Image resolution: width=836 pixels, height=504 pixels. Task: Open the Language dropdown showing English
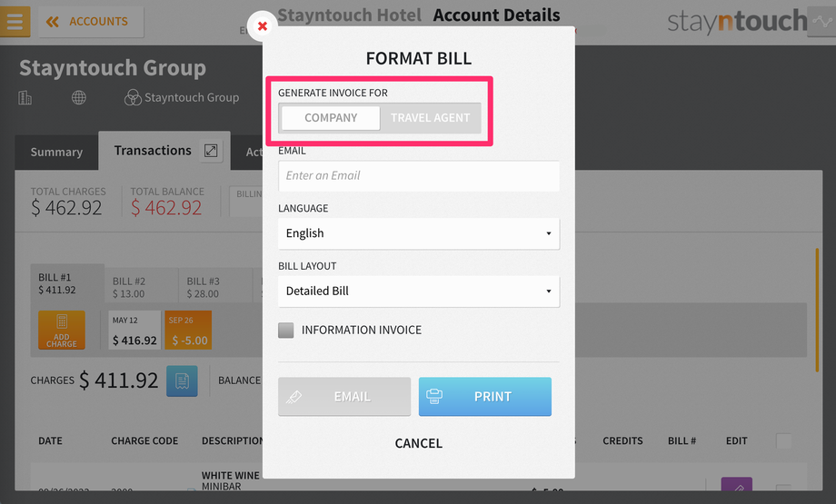419,233
